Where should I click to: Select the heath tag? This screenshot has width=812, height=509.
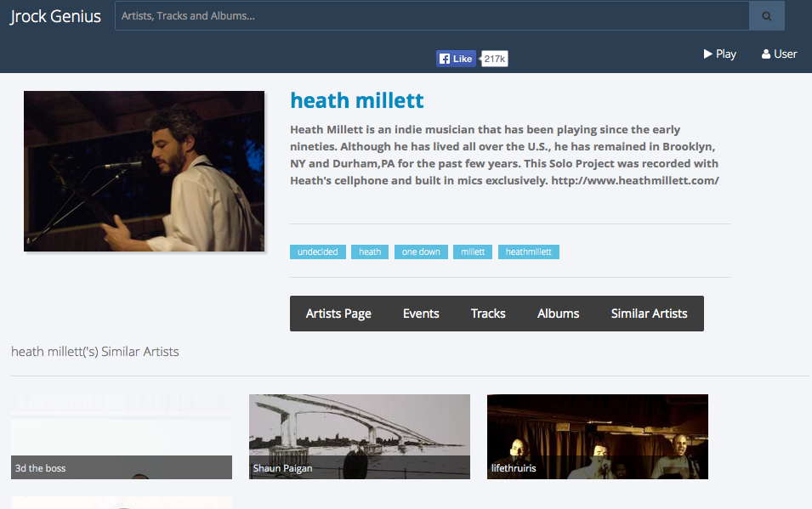click(x=370, y=252)
